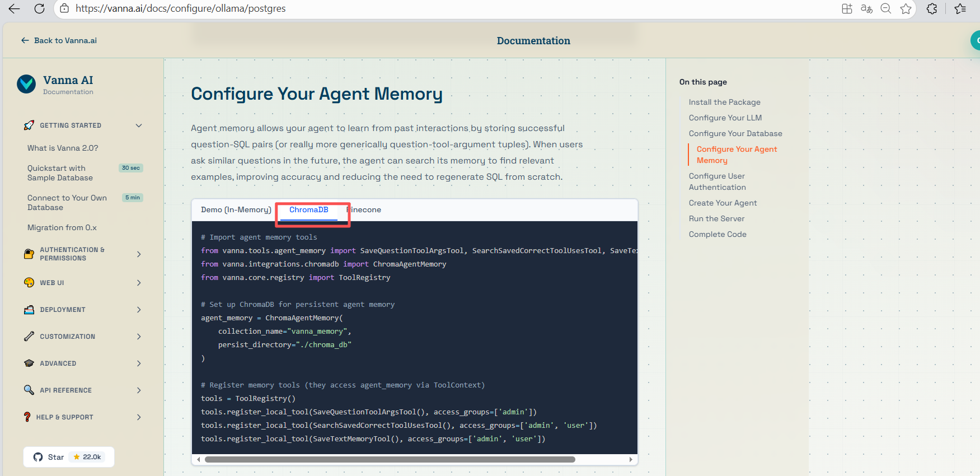Screen dimensions: 980x476
Task: Click code block horizontal scrollbar
Action: [390, 459]
